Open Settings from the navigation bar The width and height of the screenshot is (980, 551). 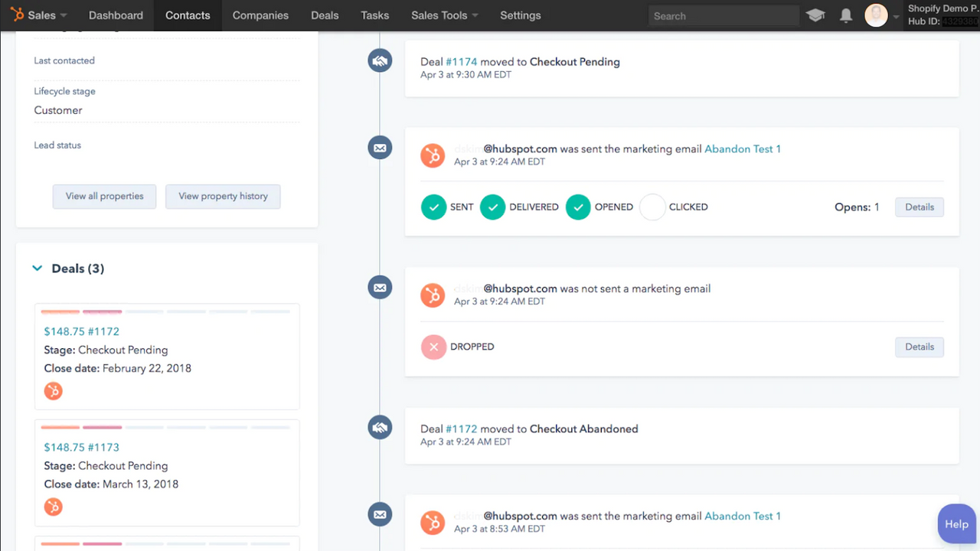tap(520, 15)
